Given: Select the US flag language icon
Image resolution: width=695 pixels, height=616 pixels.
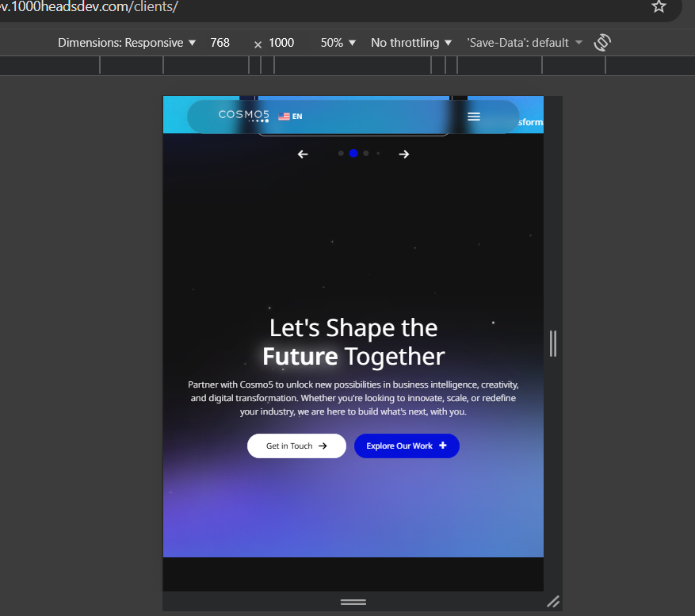Looking at the screenshot, I should pyautogui.click(x=284, y=117).
